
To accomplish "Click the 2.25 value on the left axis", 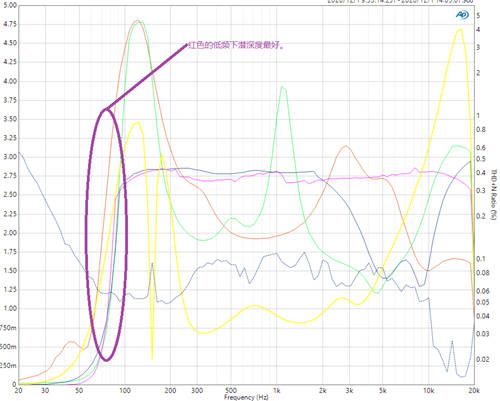I will pos(9,214).
